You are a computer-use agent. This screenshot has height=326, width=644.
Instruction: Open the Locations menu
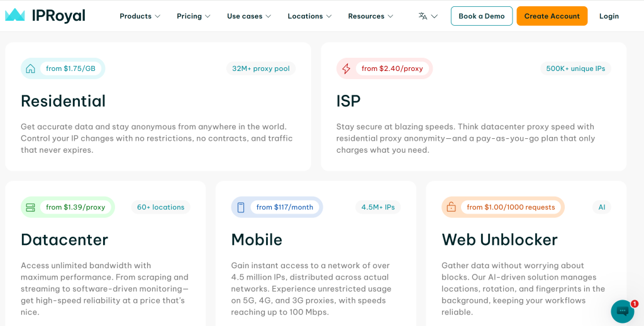[x=309, y=16]
